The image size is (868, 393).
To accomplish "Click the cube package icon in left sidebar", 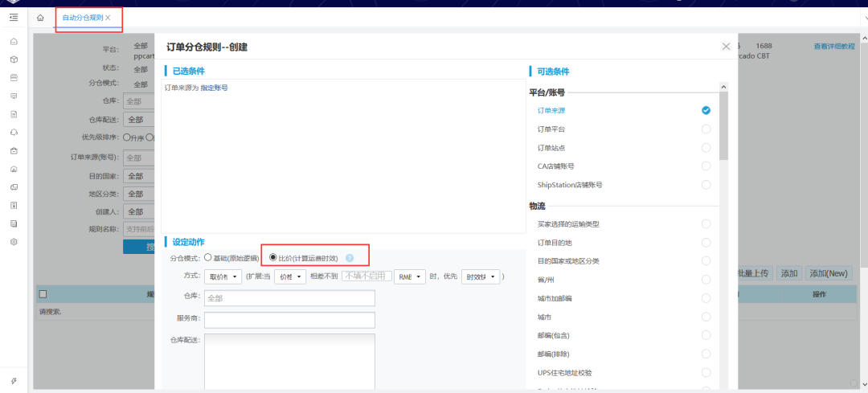I will (x=14, y=59).
